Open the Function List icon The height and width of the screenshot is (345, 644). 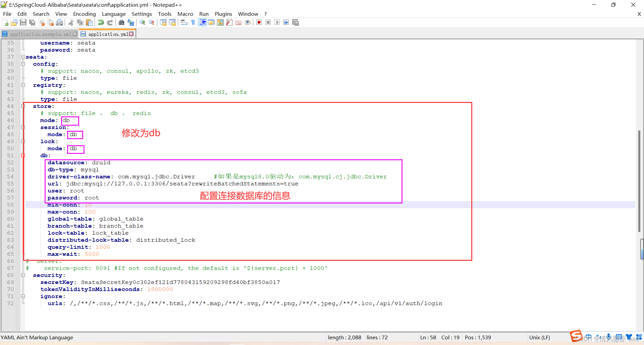coord(229,22)
